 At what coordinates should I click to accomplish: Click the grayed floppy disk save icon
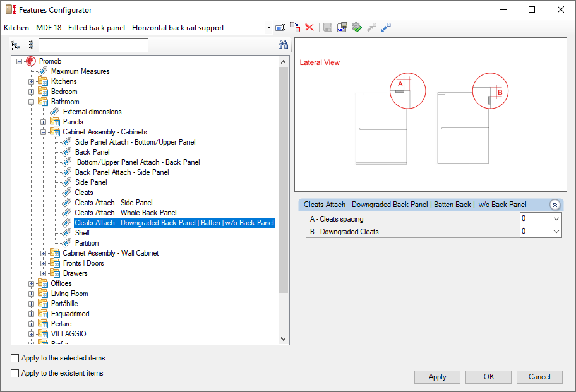coord(328,28)
